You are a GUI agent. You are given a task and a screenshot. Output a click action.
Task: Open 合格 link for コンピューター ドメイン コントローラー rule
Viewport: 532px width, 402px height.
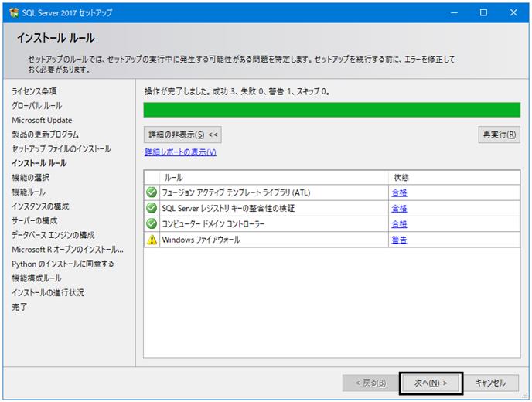(399, 224)
